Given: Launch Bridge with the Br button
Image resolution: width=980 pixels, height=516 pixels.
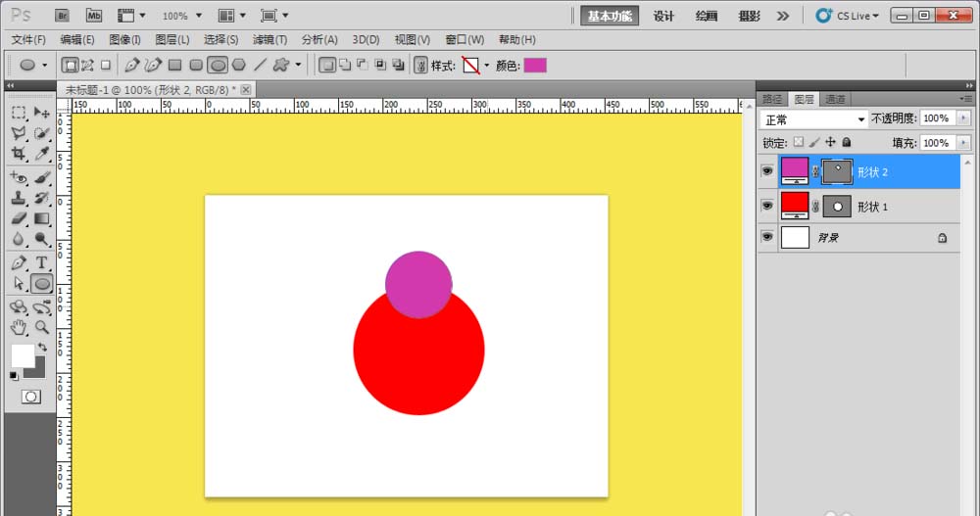Looking at the screenshot, I should coord(63,16).
